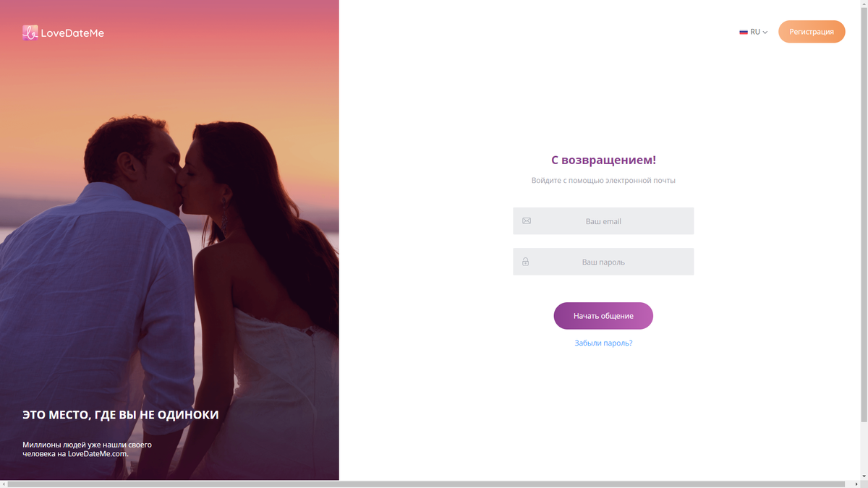Click the envelope icon in email field
This screenshot has width=868, height=488.
[527, 221]
